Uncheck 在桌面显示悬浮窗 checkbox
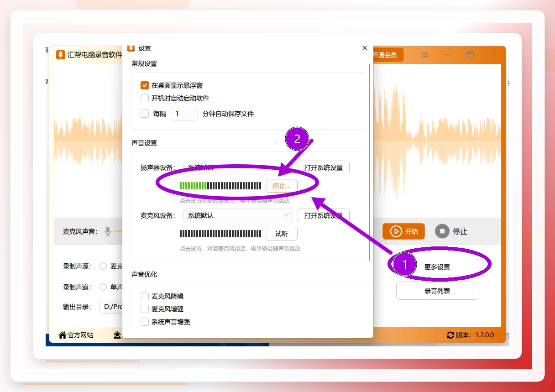555x392 pixels. 145,85
